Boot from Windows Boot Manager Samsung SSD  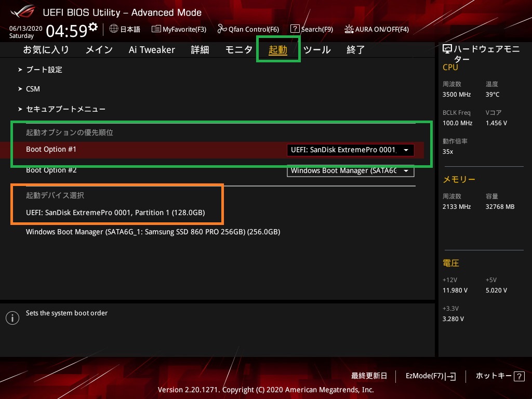click(x=153, y=232)
